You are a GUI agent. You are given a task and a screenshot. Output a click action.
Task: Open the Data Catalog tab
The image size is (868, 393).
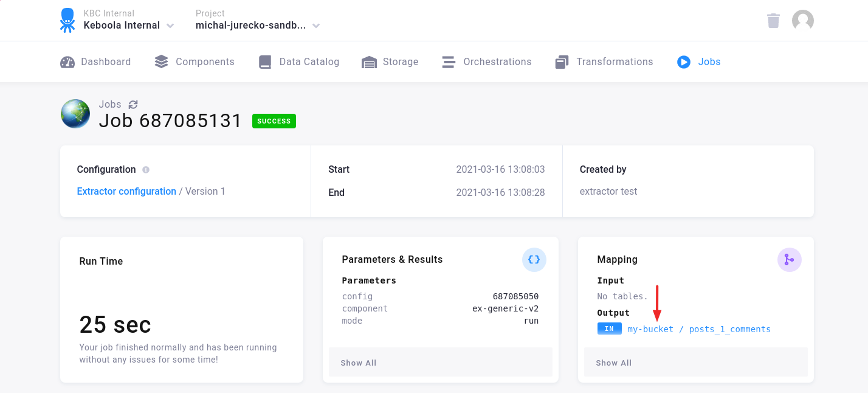298,62
